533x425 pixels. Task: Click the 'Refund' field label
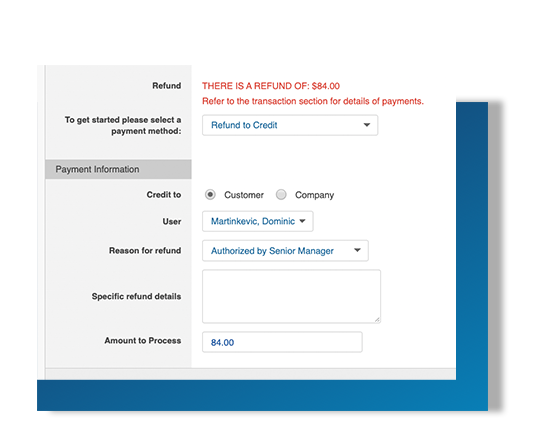point(167,86)
